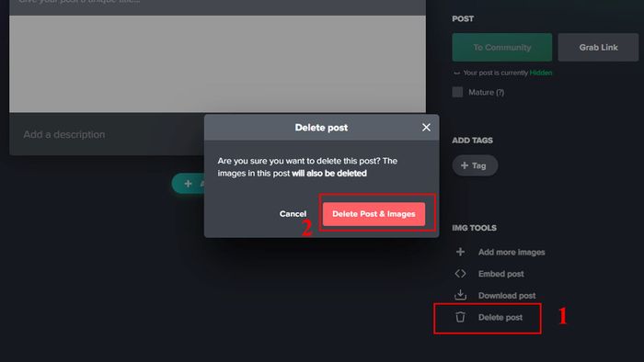Viewport: 644px width, 362px height.
Task: Click the gray image preview area
Action: [x=217, y=64]
